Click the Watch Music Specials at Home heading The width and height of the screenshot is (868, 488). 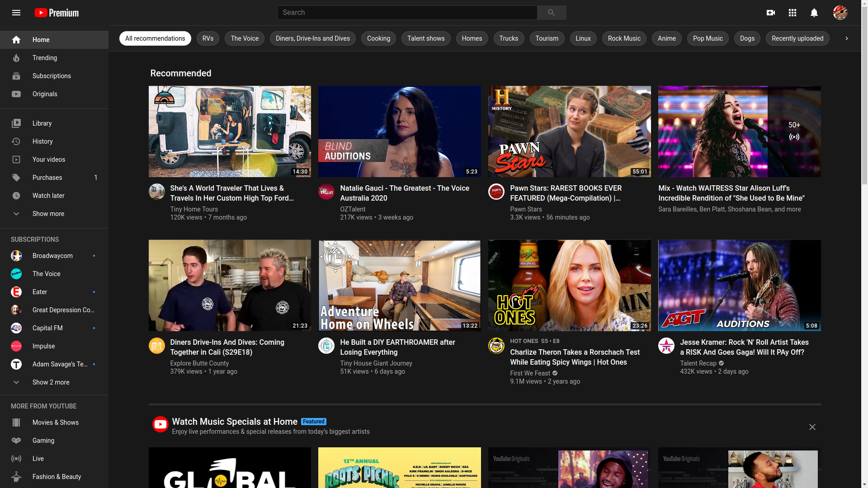pyautogui.click(x=235, y=422)
